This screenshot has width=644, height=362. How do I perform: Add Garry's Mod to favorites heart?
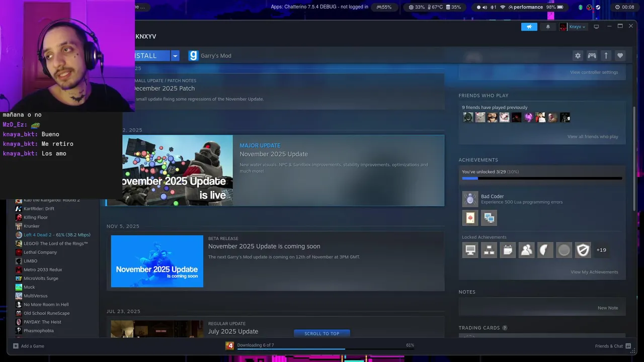(x=620, y=56)
